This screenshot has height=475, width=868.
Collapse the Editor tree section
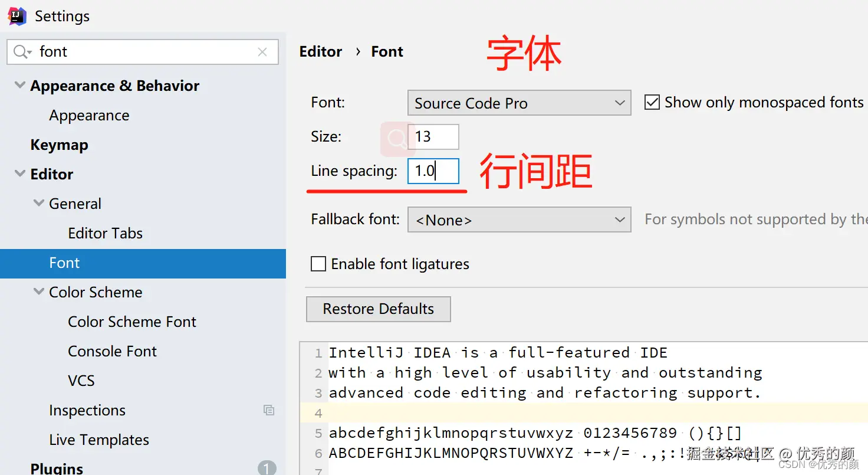(x=20, y=174)
